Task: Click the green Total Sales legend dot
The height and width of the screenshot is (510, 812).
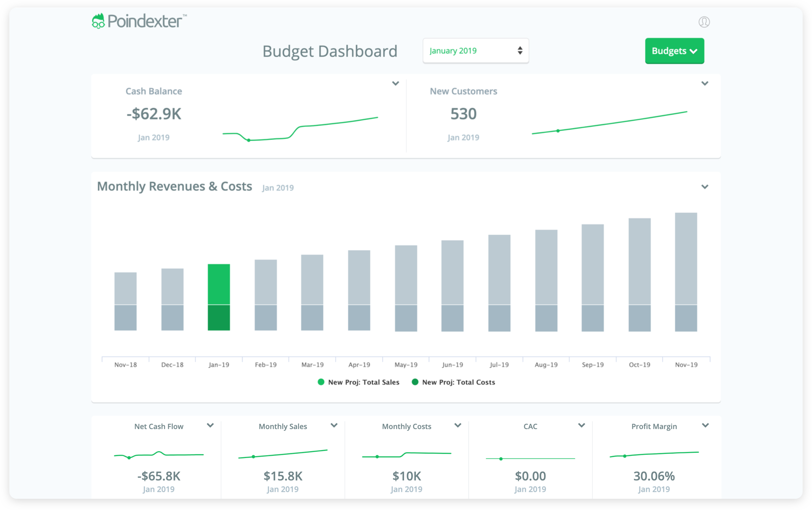Action: pos(321,382)
